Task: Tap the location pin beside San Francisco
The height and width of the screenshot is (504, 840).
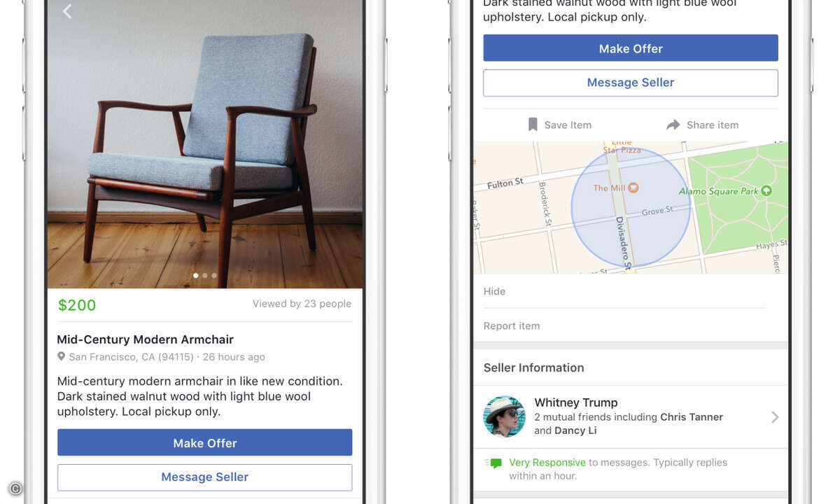Action: pos(62,357)
